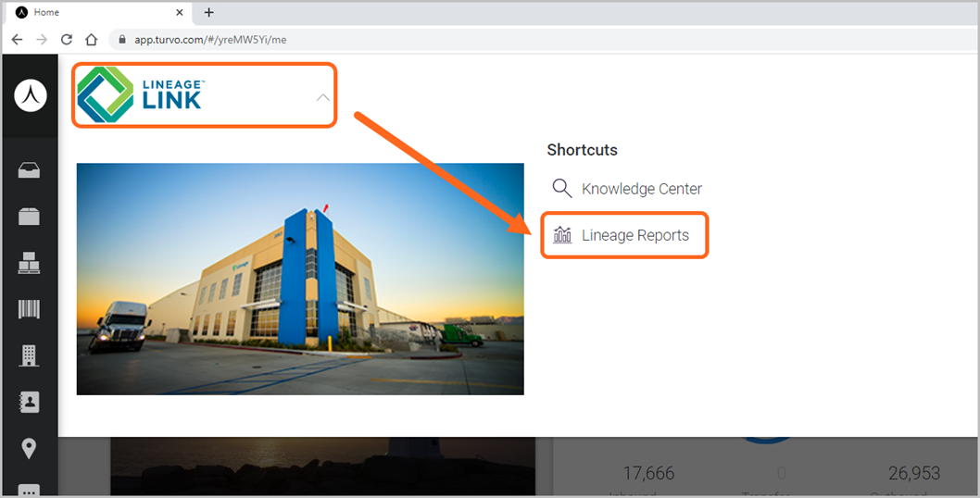Open the stacked boxes inventory icon
The image size is (980, 498).
(x=29, y=263)
